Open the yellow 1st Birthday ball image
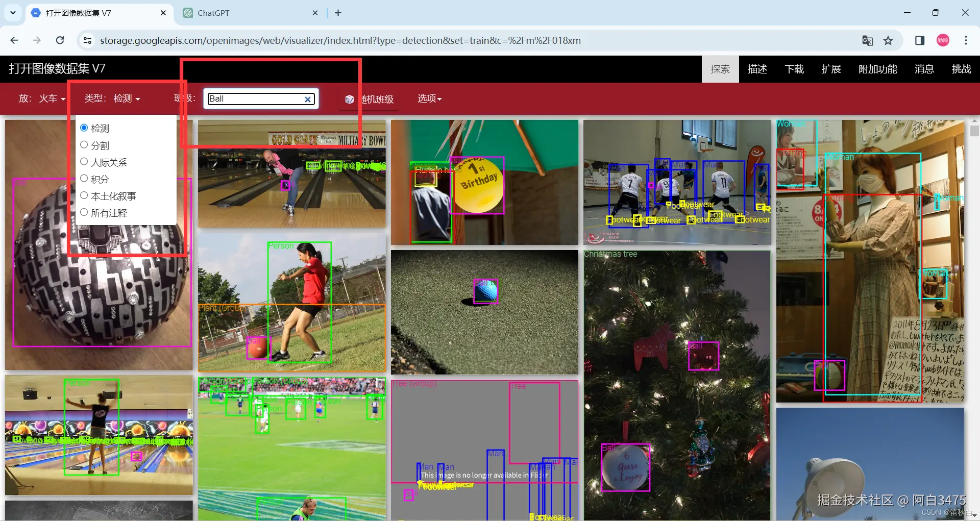The width and height of the screenshot is (980, 521). pos(484,182)
